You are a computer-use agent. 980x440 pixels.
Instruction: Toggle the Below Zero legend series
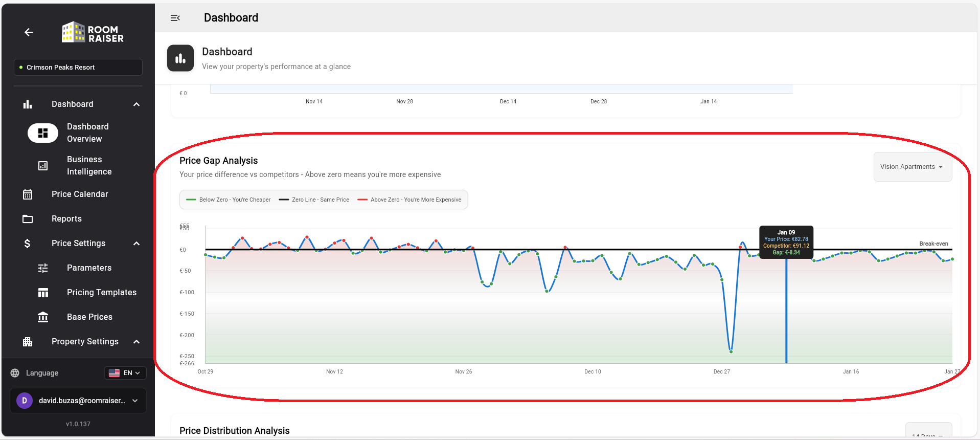click(x=229, y=200)
